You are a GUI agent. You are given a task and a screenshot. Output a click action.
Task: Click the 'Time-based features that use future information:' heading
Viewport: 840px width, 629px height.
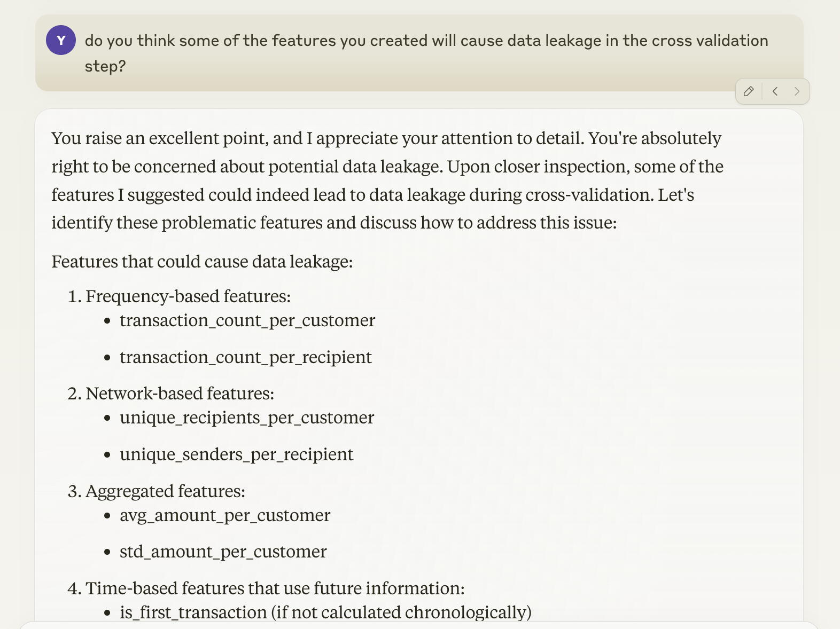pos(275,588)
